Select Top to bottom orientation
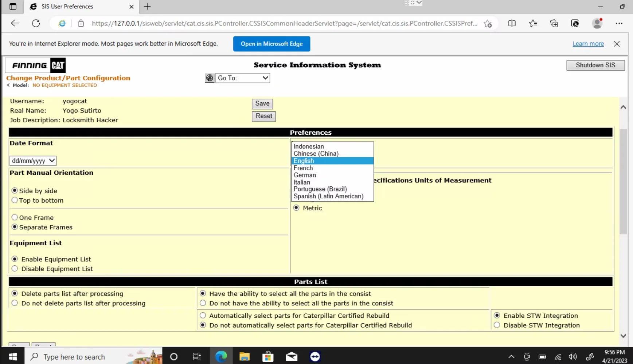 pos(15,200)
